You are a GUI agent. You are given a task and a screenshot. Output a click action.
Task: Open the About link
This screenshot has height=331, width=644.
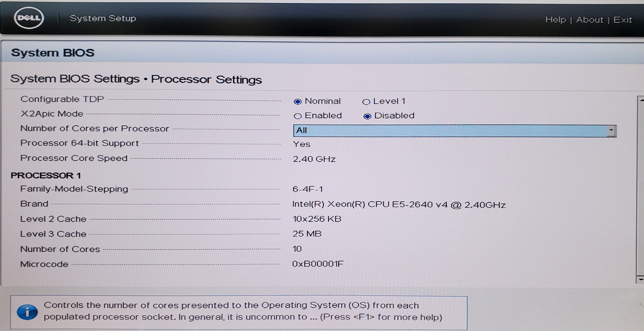click(590, 19)
